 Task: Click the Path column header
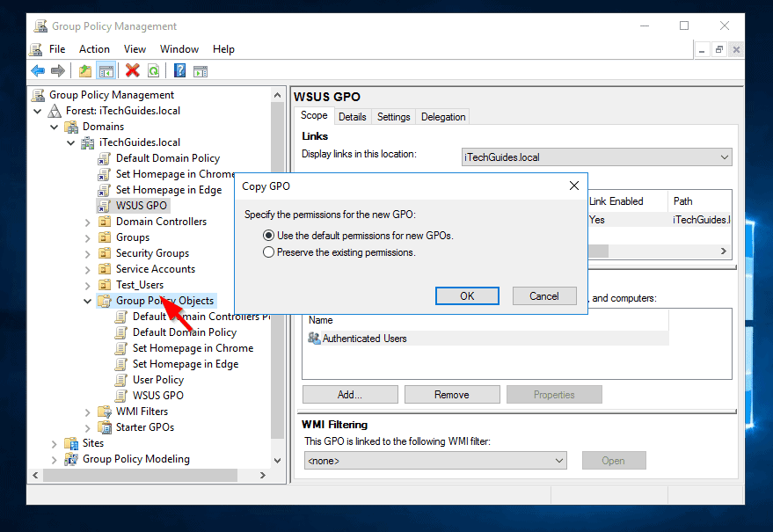point(699,201)
